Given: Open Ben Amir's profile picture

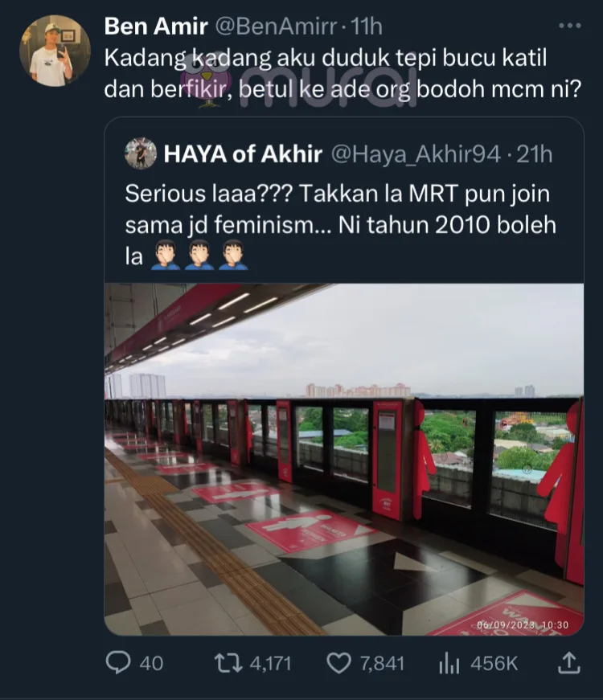Looking at the screenshot, I should (55, 51).
